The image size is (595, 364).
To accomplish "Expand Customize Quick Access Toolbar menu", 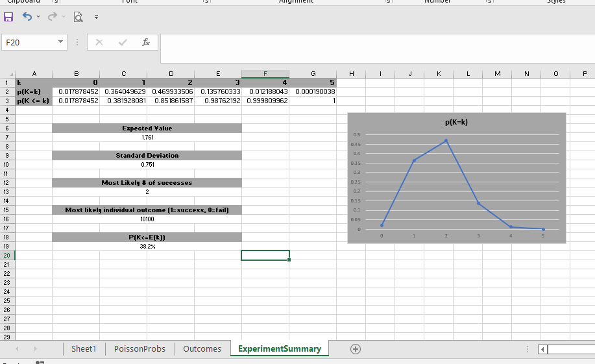I will [x=96, y=16].
